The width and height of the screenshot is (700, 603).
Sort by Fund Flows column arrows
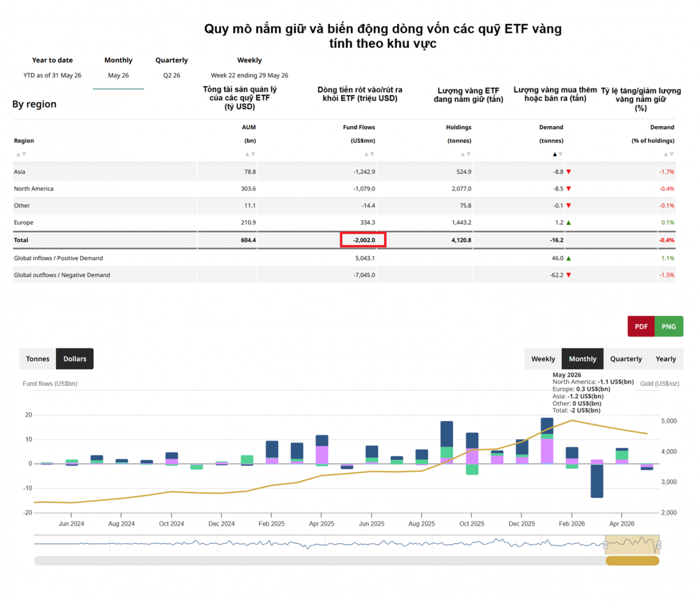pyautogui.click(x=370, y=154)
